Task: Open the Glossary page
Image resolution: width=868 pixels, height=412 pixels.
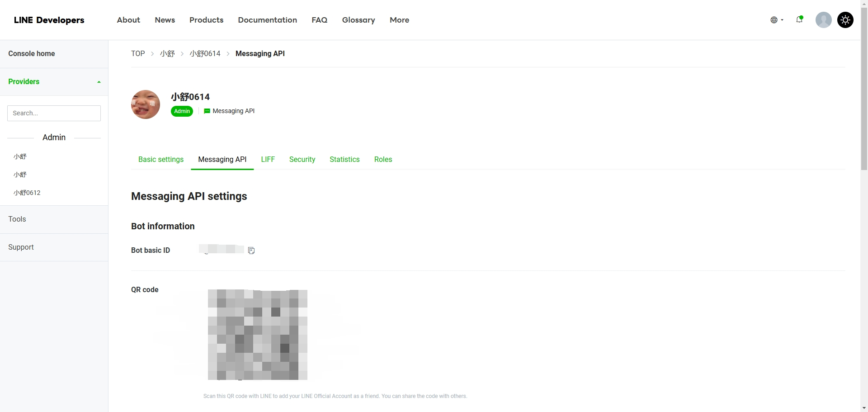Action: coord(359,20)
